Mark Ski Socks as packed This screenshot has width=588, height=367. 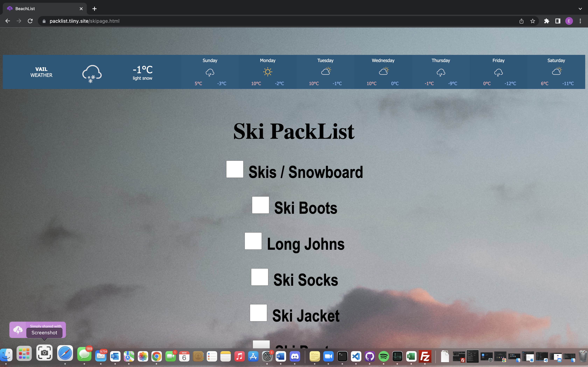point(260,277)
